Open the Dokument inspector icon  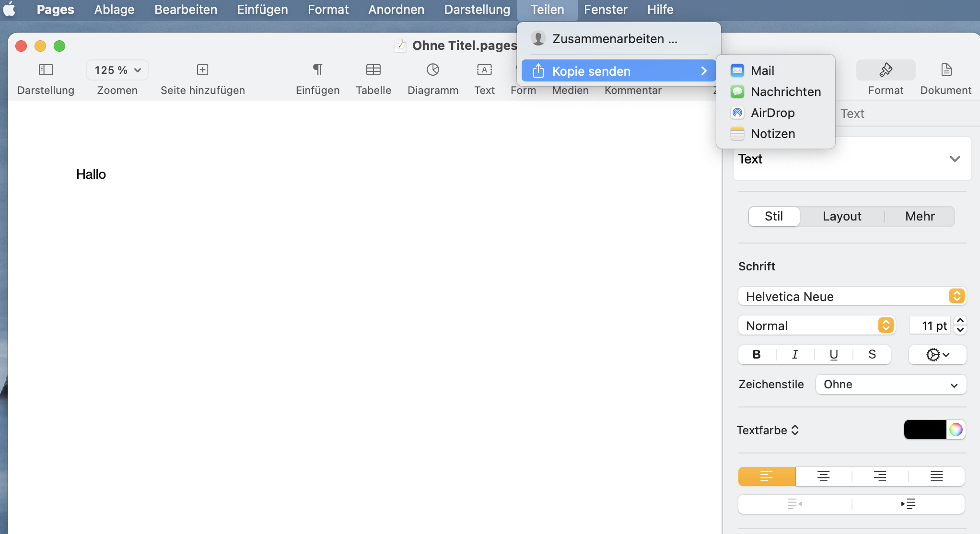[945, 70]
